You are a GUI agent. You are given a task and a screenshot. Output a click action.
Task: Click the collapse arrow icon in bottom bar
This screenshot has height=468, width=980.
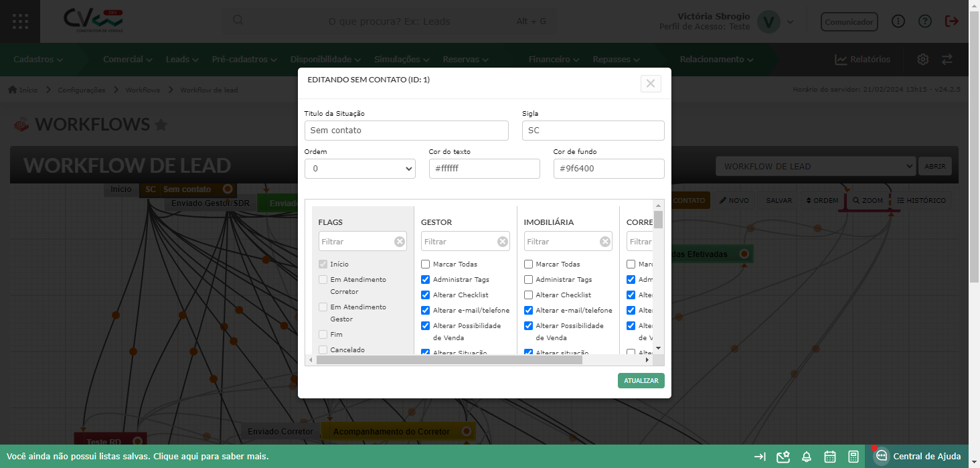[760, 457]
